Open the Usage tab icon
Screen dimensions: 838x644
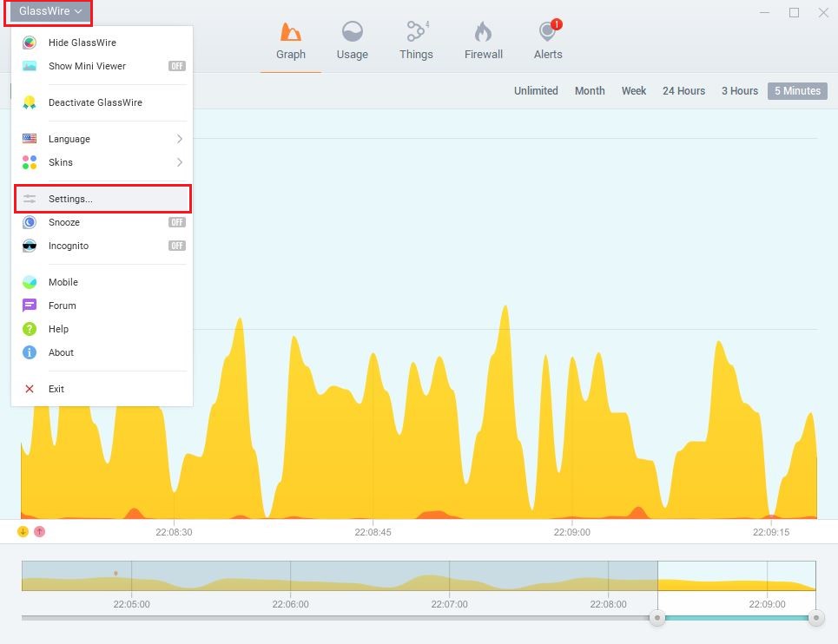point(353,31)
